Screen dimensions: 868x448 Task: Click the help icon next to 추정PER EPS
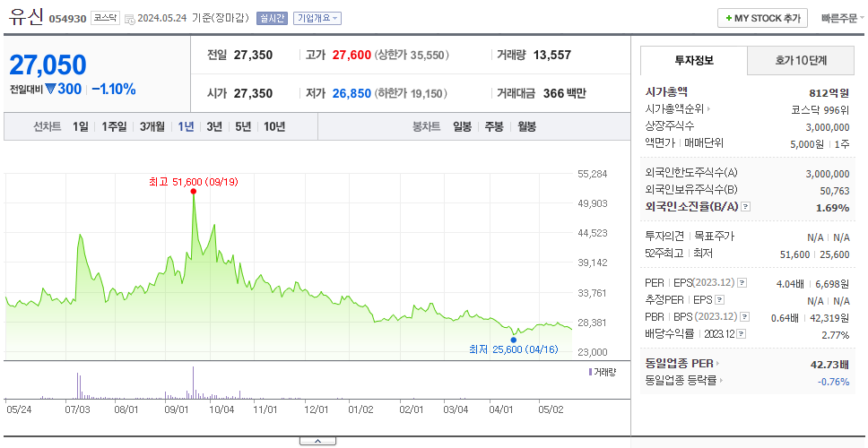click(x=720, y=300)
